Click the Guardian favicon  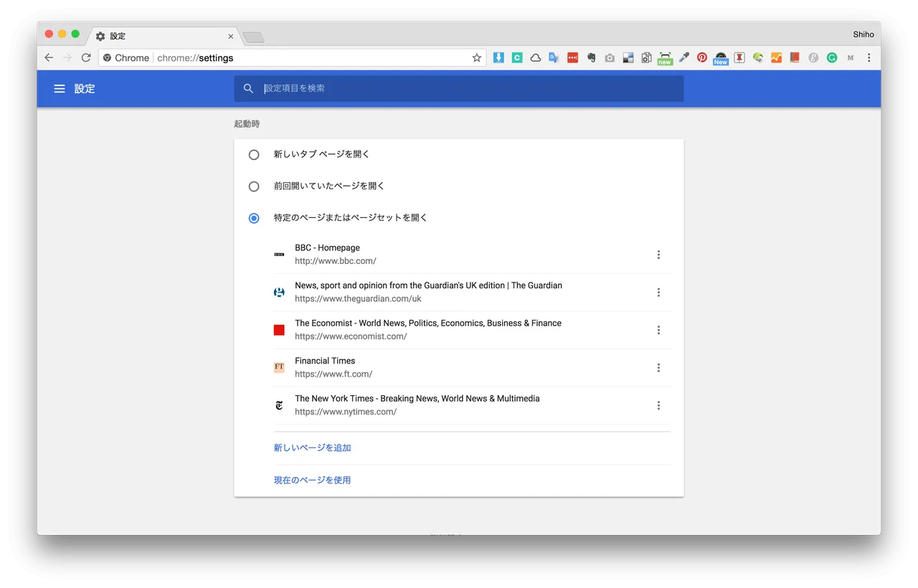[279, 293]
